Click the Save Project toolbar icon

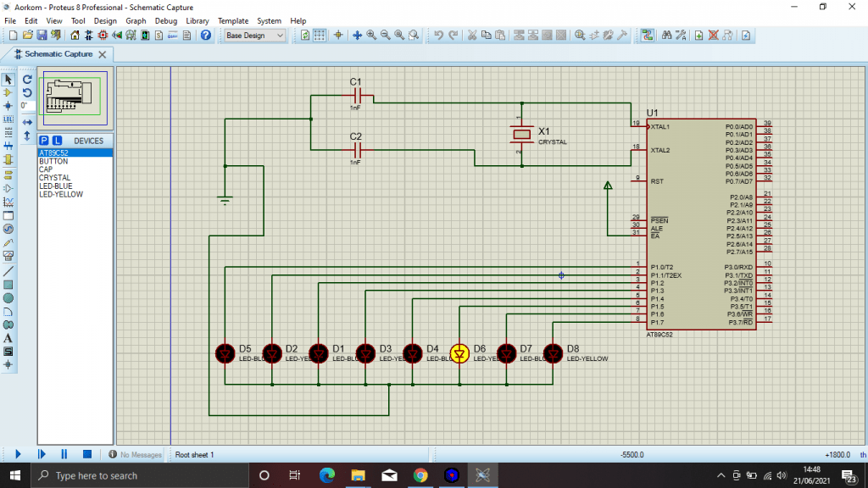click(x=42, y=36)
